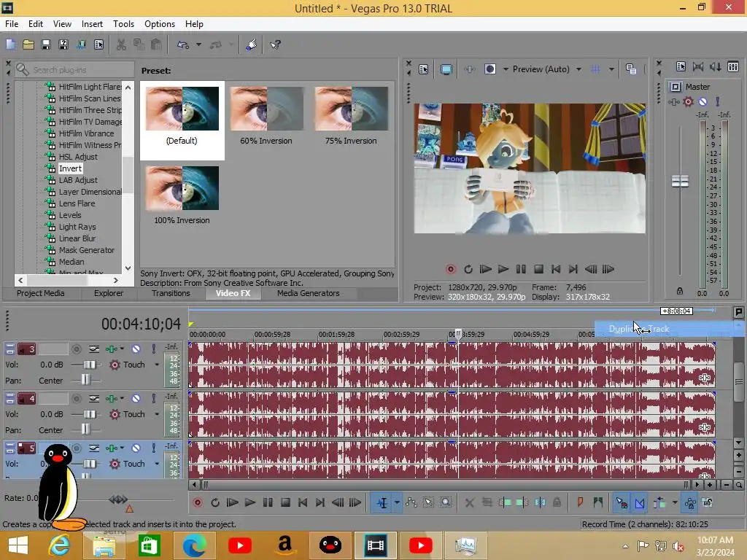The width and height of the screenshot is (747, 560).
Task: Pause playback using preview pause button
Action: pos(521,269)
